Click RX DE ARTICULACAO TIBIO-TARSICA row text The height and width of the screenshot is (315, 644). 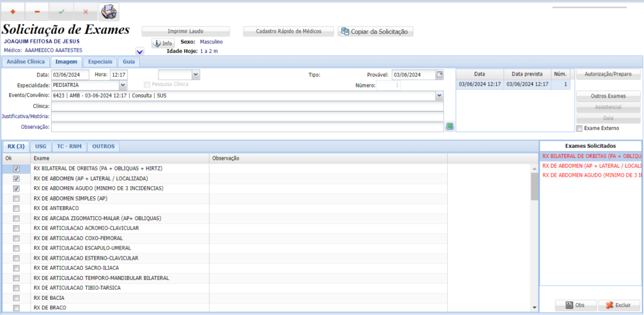coord(77,288)
